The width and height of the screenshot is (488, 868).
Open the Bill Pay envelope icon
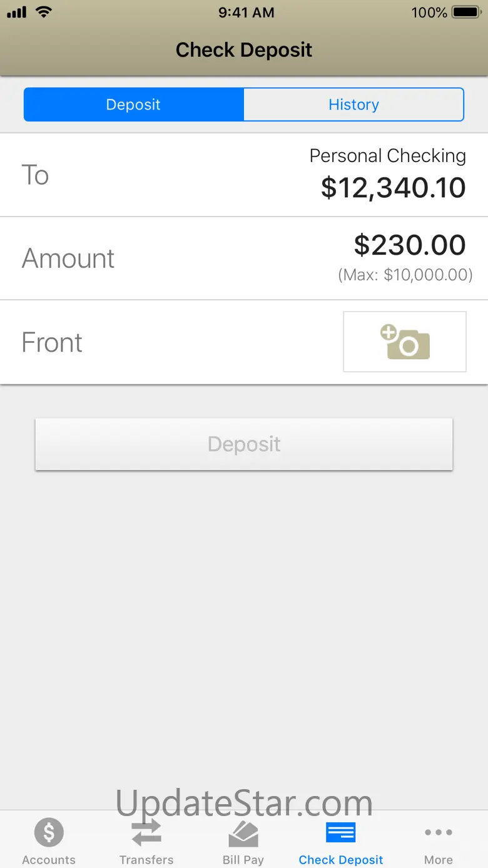coord(243,833)
